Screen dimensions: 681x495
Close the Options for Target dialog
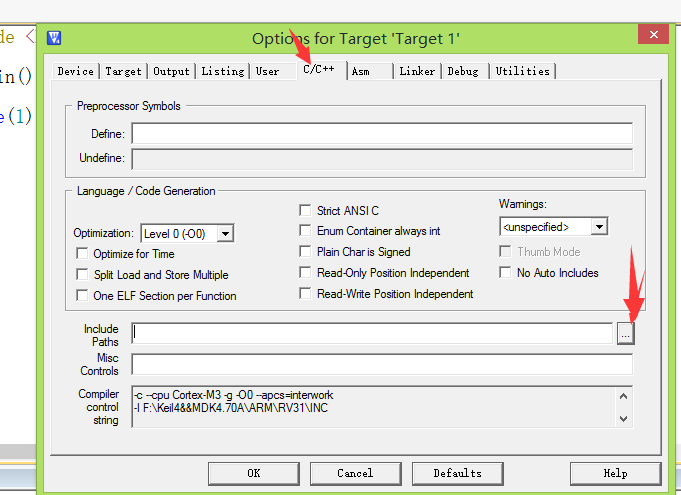[653, 34]
